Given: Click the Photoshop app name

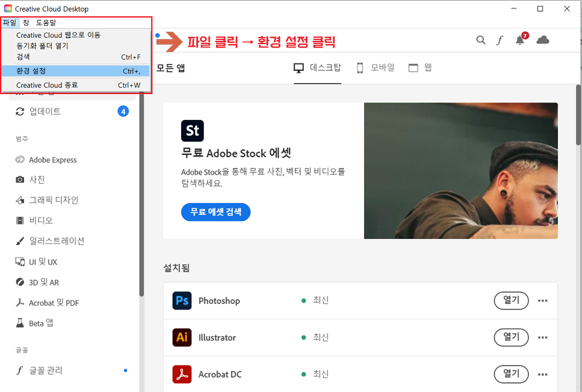Looking at the screenshot, I should click(x=219, y=300).
